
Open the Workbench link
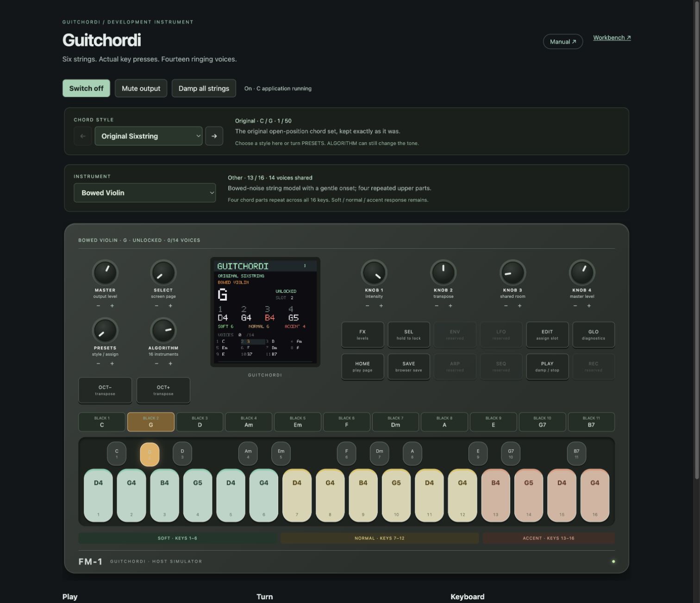coord(612,38)
